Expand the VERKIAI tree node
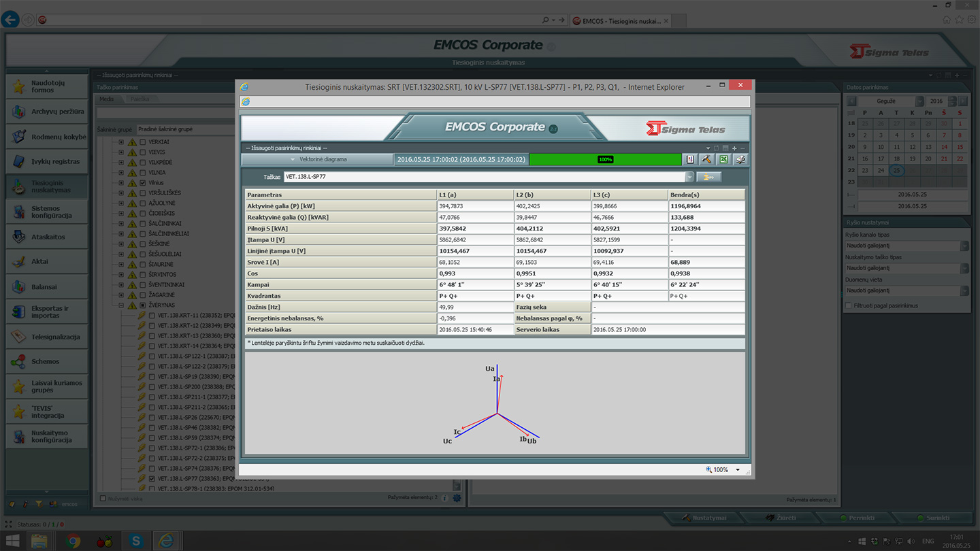 click(121, 142)
